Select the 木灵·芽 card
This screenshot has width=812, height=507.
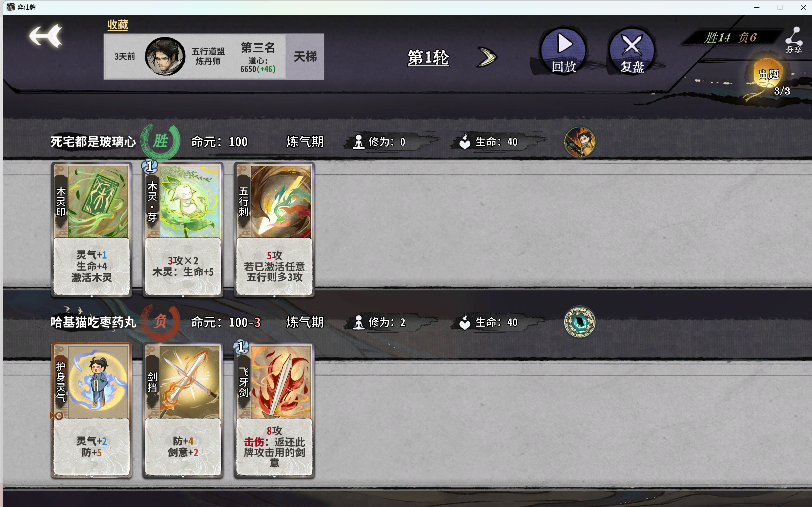pos(183,229)
